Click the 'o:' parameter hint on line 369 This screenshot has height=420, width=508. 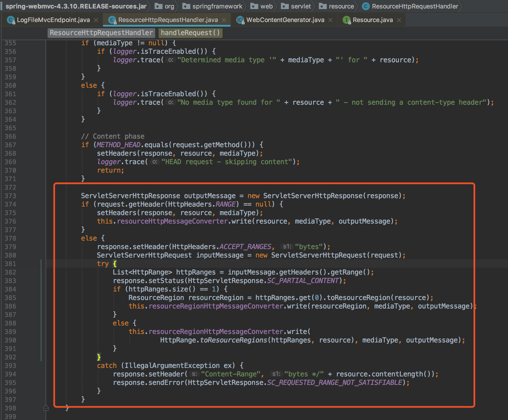pos(155,162)
